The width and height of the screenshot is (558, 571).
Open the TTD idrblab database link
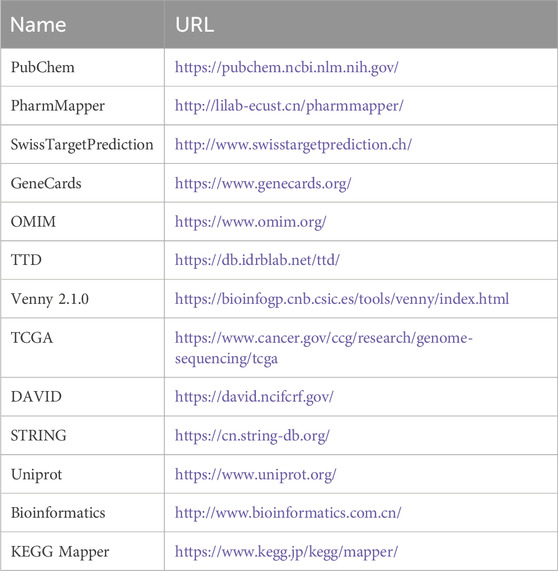tap(257, 260)
